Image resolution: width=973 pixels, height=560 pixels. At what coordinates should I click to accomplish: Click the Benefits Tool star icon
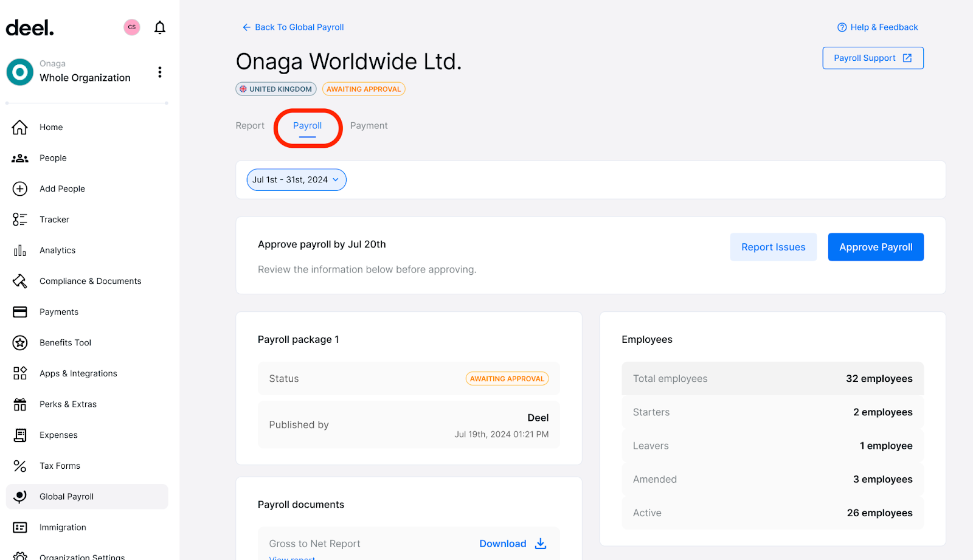pyautogui.click(x=20, y=343)
